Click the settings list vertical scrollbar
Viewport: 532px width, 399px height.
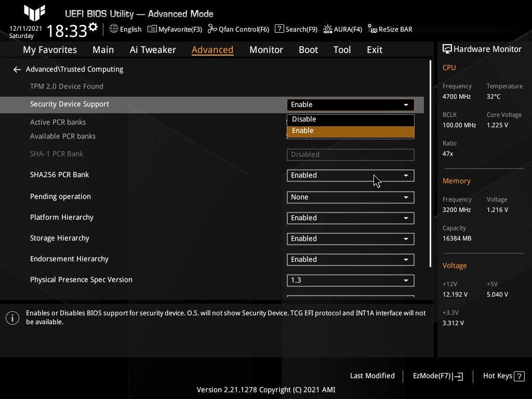click(430, 164)
